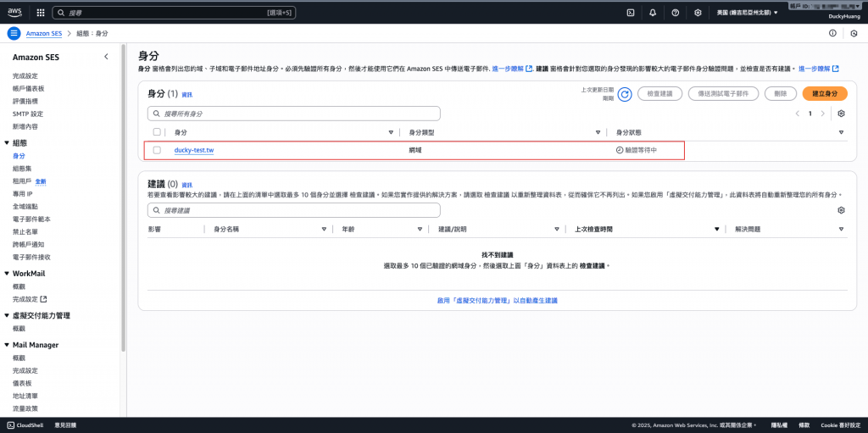Screen dimensions: 868x433
Task: Click 啟用「虛擬交付能力管理」以自動產生建議 link
Action: coord(497,300)
